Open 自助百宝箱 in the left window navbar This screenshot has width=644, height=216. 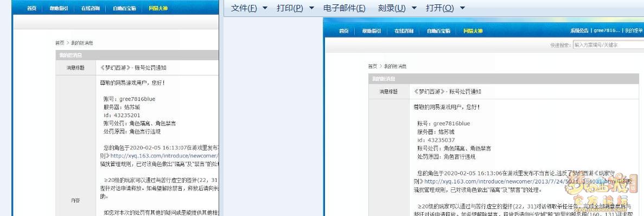click(124, 8)
